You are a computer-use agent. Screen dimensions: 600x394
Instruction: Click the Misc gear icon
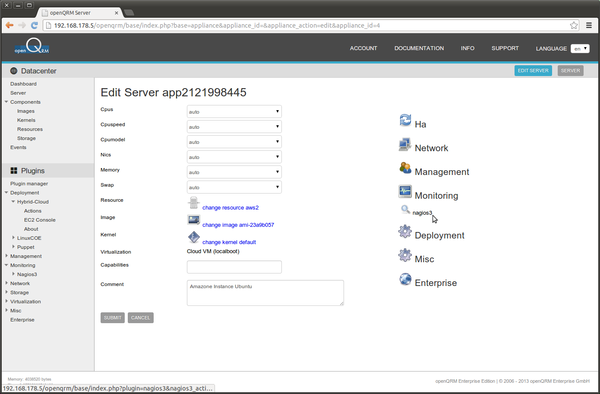[x=405, y=255]
